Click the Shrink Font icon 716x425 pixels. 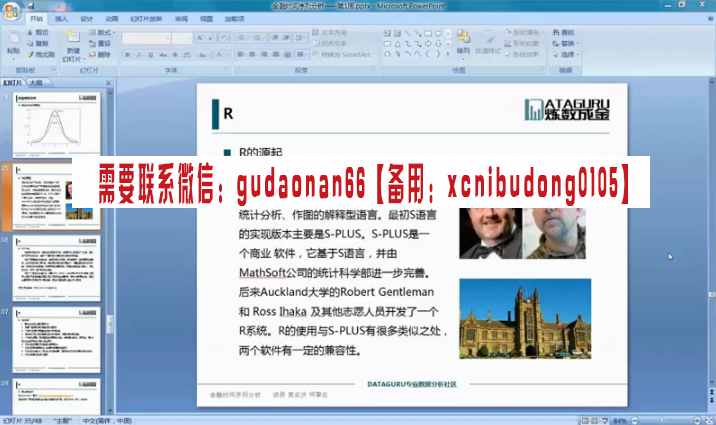[211, 38]
